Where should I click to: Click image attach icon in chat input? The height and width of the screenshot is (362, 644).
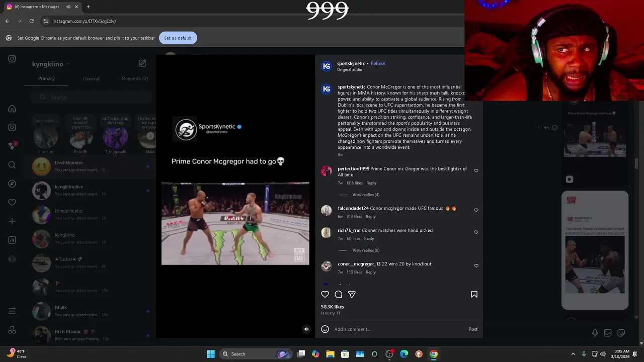tap(608, 333)
